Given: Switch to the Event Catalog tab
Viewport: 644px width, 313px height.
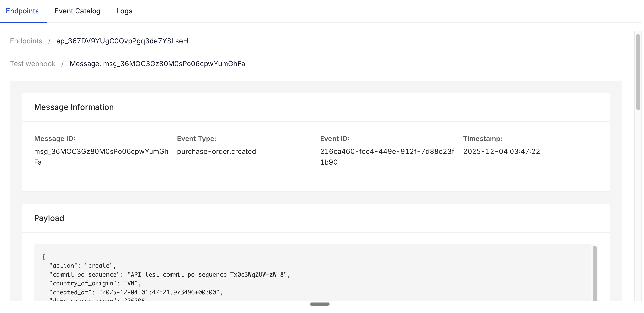Looking at the screenshot, I should click(x=78, y=11).
